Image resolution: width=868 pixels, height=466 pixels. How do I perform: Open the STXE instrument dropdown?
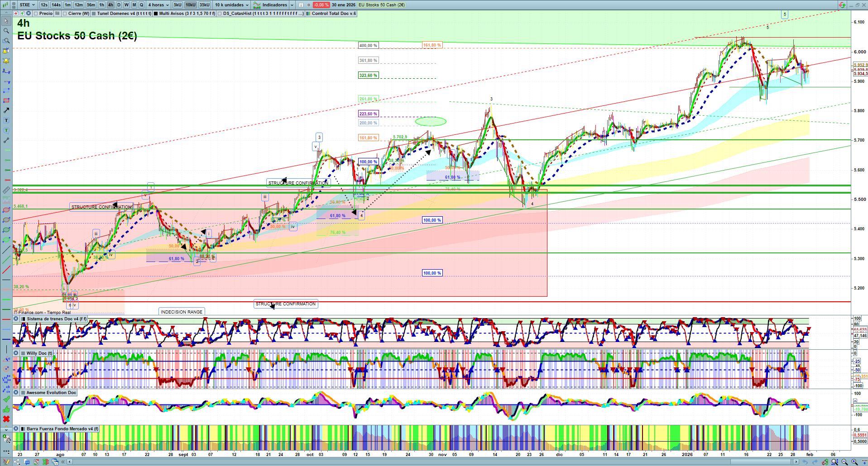pyautogui.click(x=27, y=5)
